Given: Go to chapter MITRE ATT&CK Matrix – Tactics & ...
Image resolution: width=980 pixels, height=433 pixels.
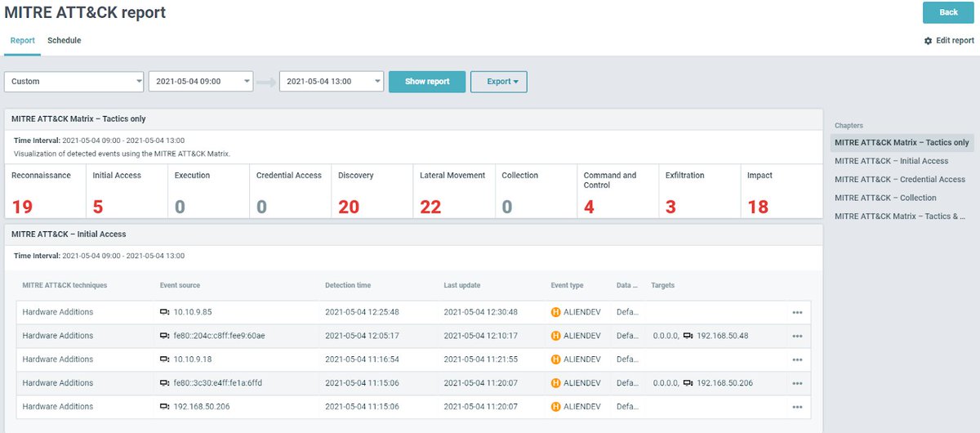Looking at the screenshot, I should (900, 216).
